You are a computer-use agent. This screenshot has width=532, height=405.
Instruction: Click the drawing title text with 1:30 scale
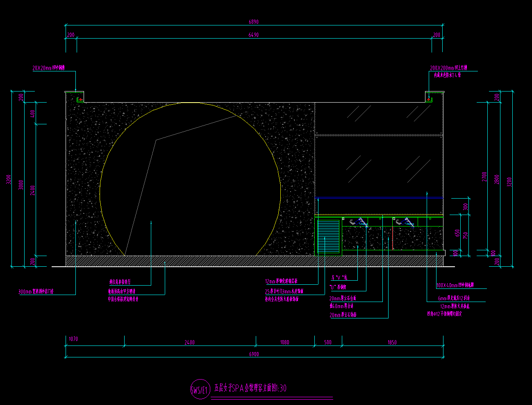coord(250,388)
